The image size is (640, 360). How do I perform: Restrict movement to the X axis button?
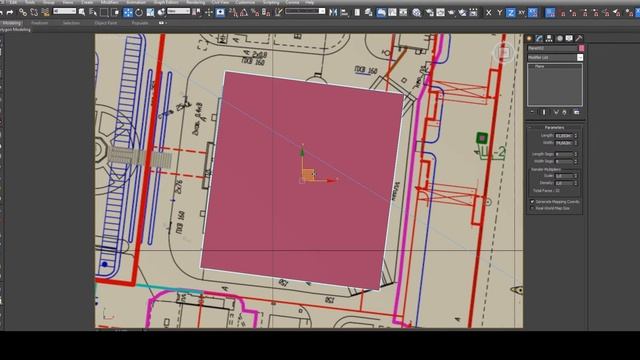pyautogui.click(x=489, y=13)
